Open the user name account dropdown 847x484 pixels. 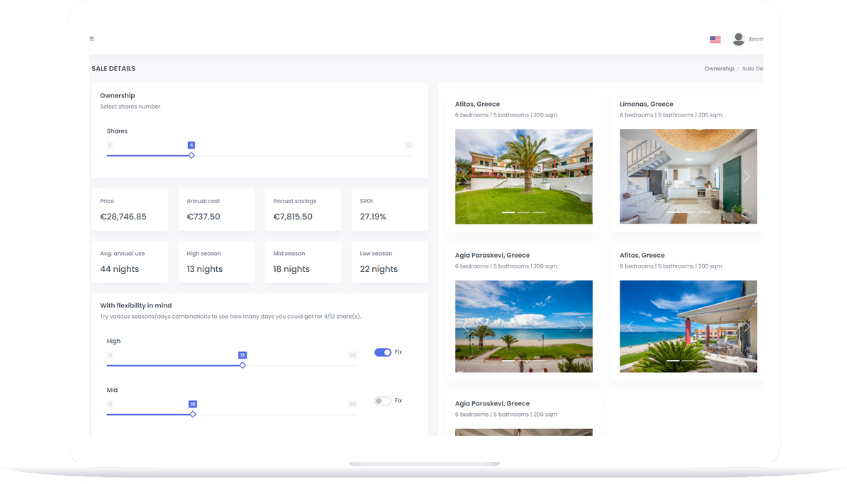pos(755,39)
